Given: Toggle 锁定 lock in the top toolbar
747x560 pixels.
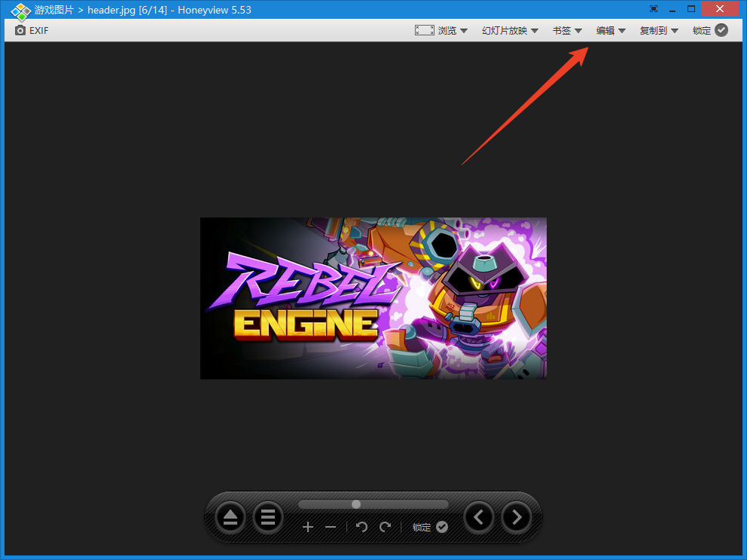Looking at the screenshot, I should (710, 31).
